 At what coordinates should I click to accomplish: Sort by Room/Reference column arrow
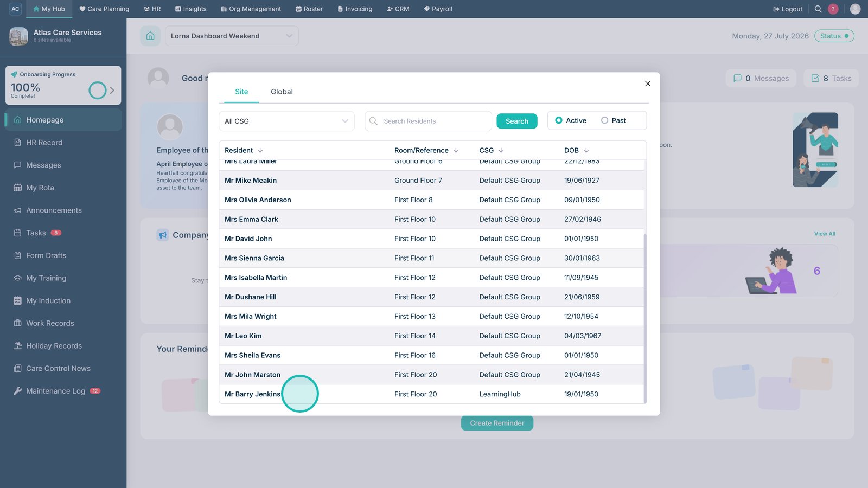(456, 150)
